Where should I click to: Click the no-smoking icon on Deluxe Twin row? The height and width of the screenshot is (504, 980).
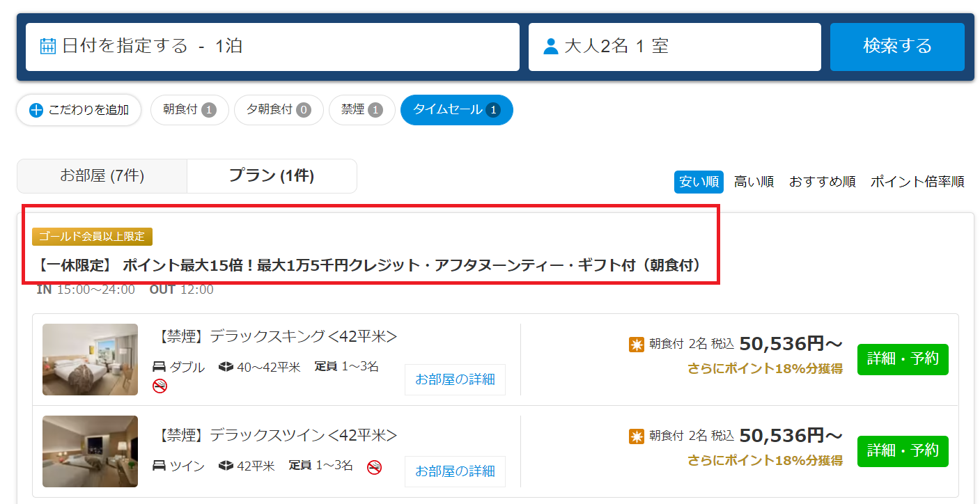coord(374,466)
